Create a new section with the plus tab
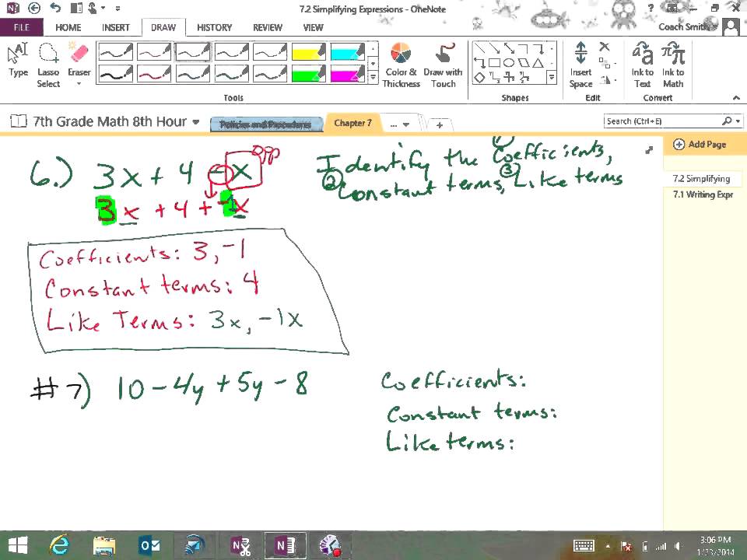747x560 pixels. pos(439,124)
